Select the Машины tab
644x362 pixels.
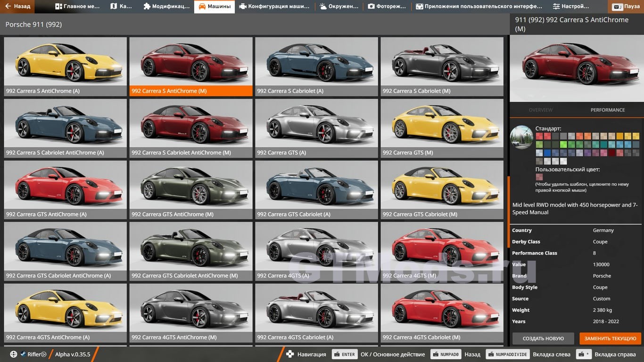pos(215,7)
